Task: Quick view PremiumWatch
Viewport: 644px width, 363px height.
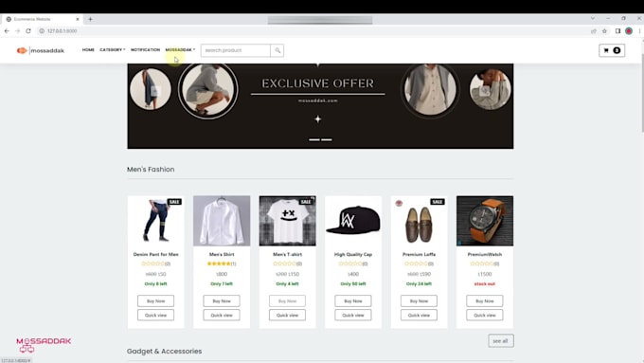Action: [484, 315]
